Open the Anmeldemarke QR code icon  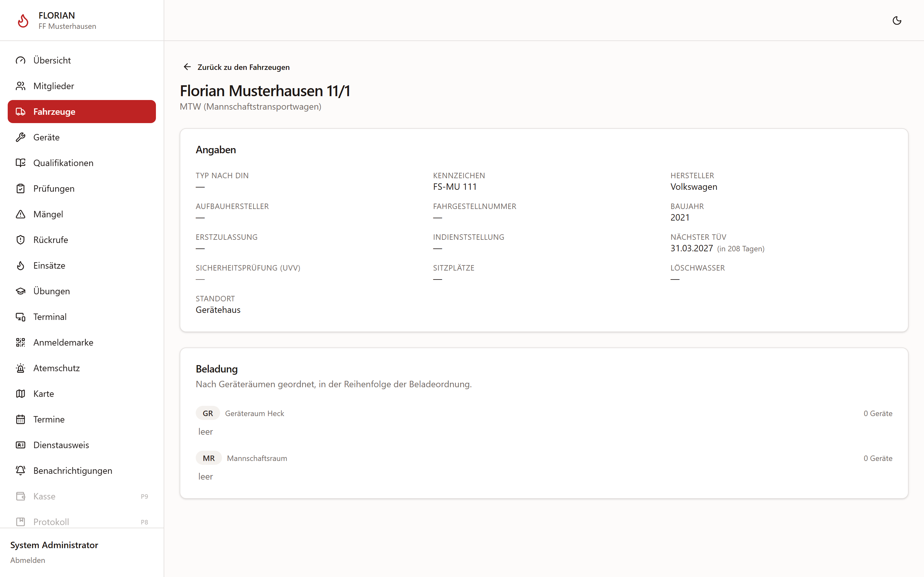tap(21, 342)
